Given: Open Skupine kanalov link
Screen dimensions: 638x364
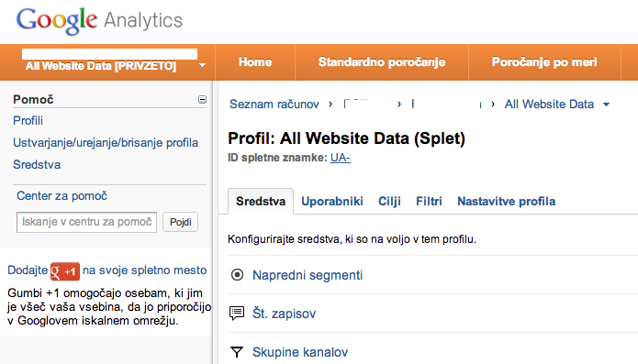Looking at the screenshot, I should [300, 352].
